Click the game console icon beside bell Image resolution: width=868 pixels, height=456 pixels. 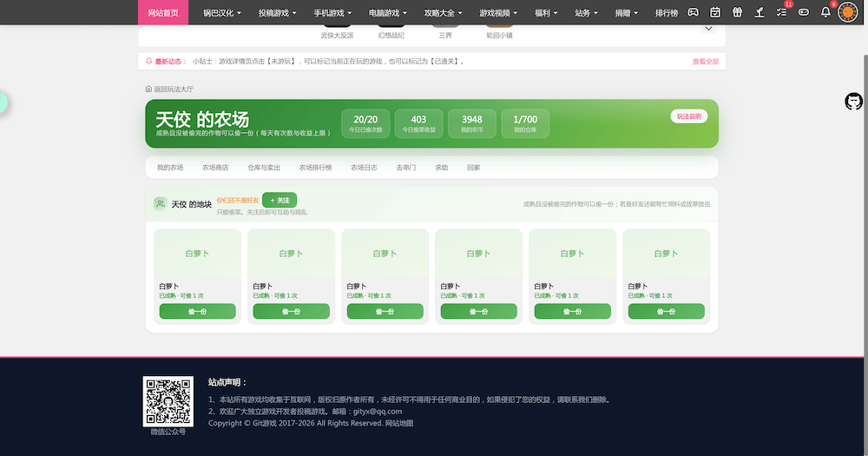pyautogui.click(x=804, y=12)
